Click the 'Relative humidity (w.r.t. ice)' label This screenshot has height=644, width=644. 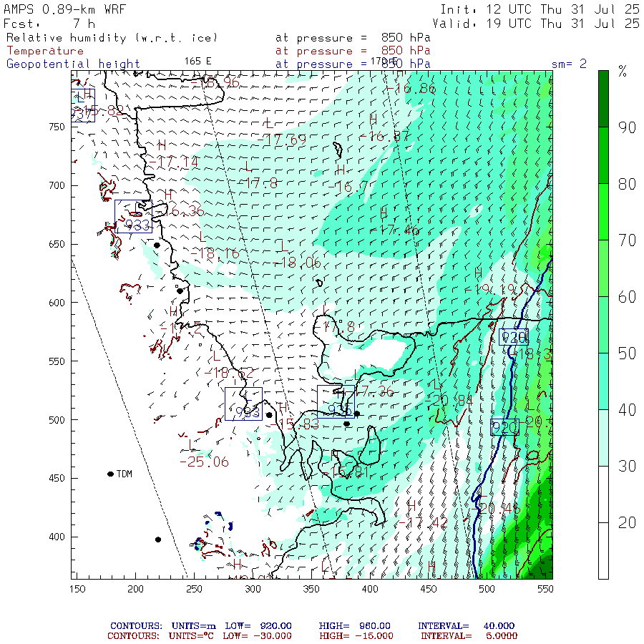(x=112, y=38)
